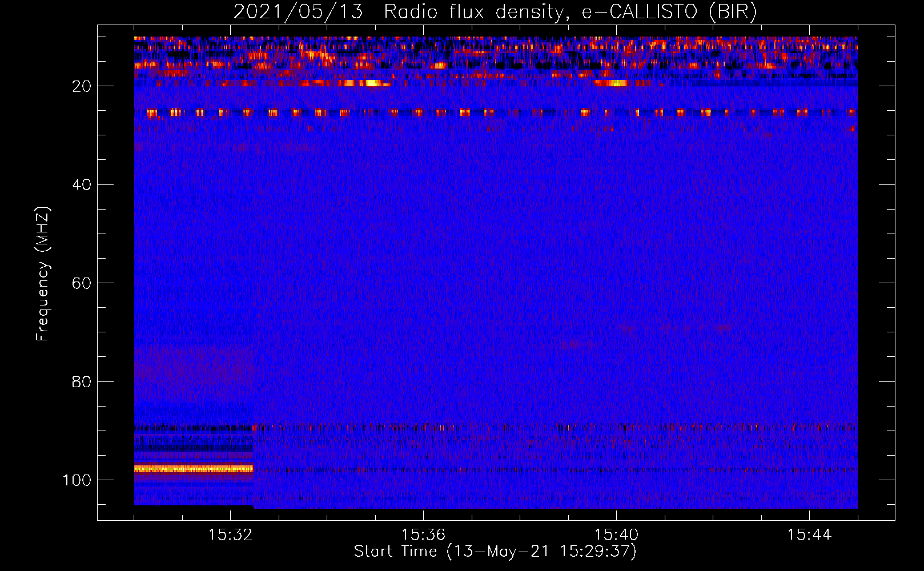Click the x-axis time label '15:36'
Image resolution: width=924 pixels, height=571 pixels.
pyautogui.click(x=423, y=535)
